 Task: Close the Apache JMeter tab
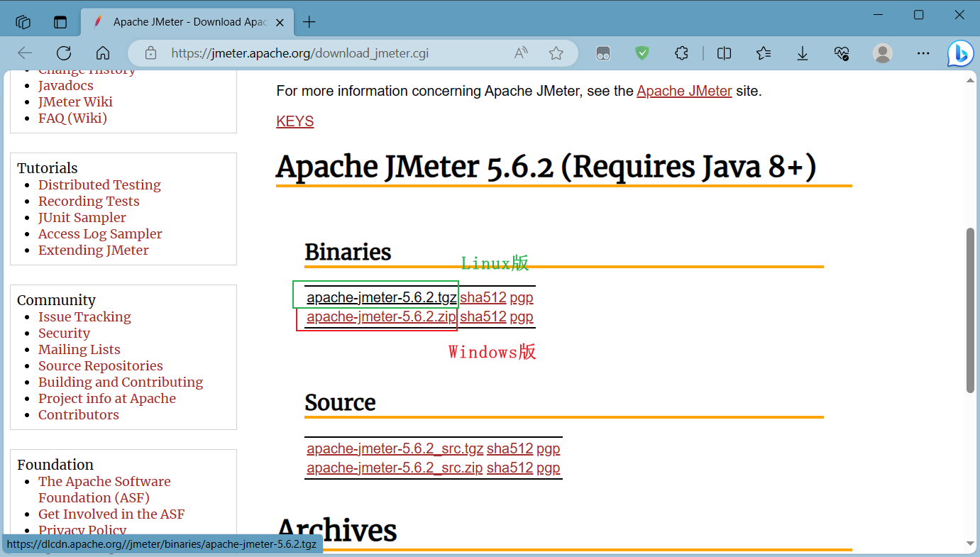[279, 22]
